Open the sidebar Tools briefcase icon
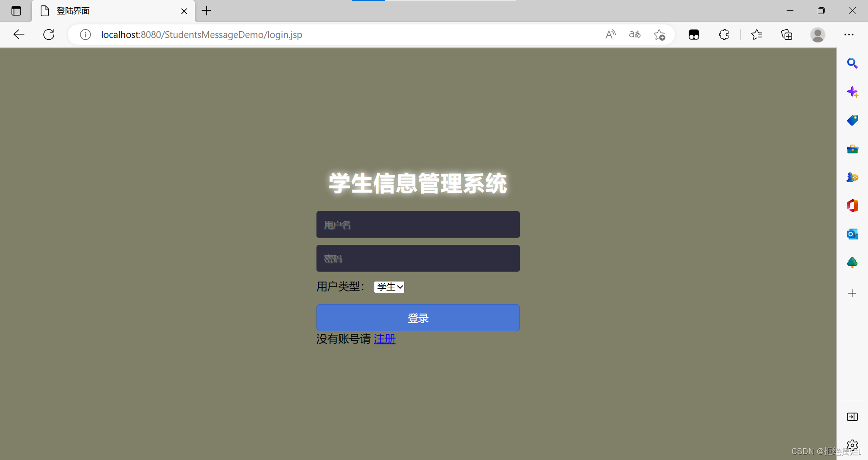 tap(852, 149)
